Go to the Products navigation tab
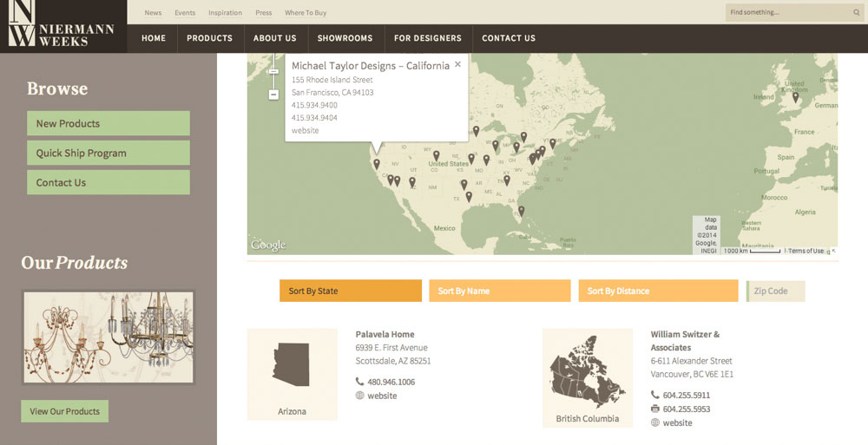868x445 pixels. pos(209,38)
